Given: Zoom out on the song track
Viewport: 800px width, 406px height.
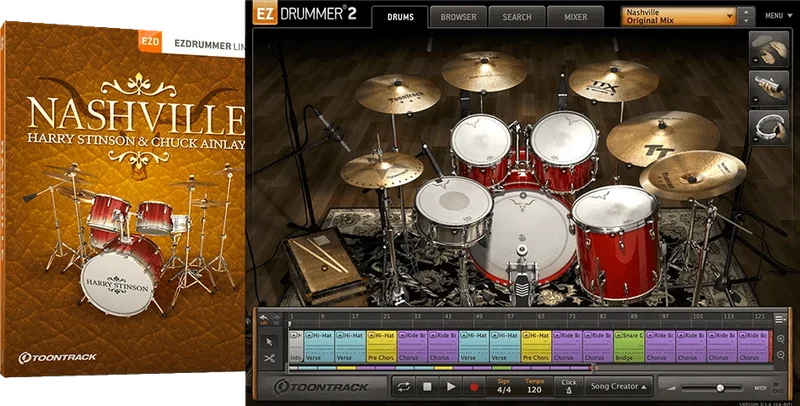Looking at the screenshot, I should (x=781, y=355).
